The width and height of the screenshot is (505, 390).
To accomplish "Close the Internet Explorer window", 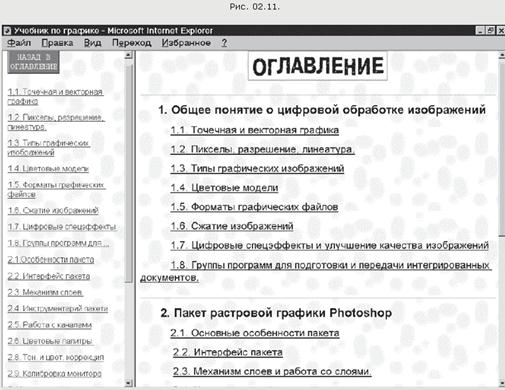I will click(501, 31).
